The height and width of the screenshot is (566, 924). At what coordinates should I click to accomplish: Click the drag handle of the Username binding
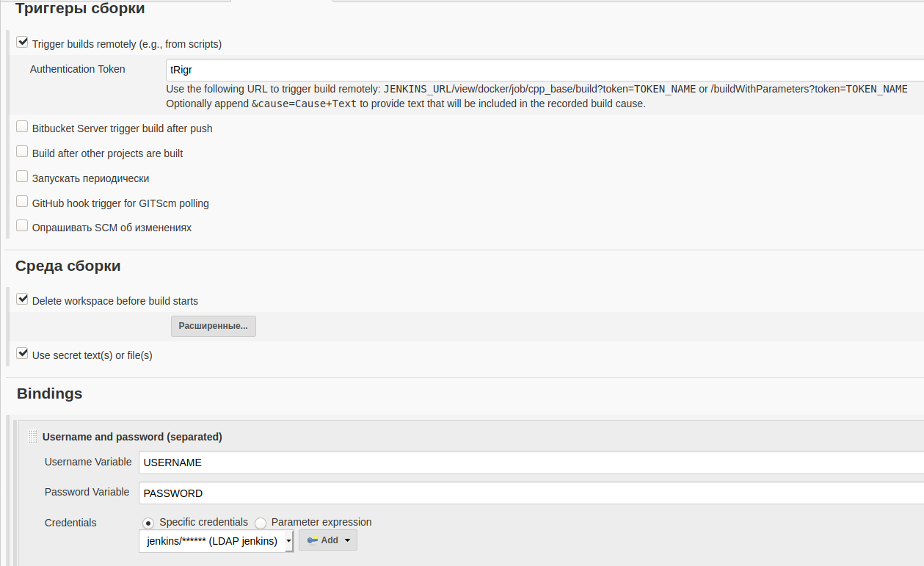(32, 437)
